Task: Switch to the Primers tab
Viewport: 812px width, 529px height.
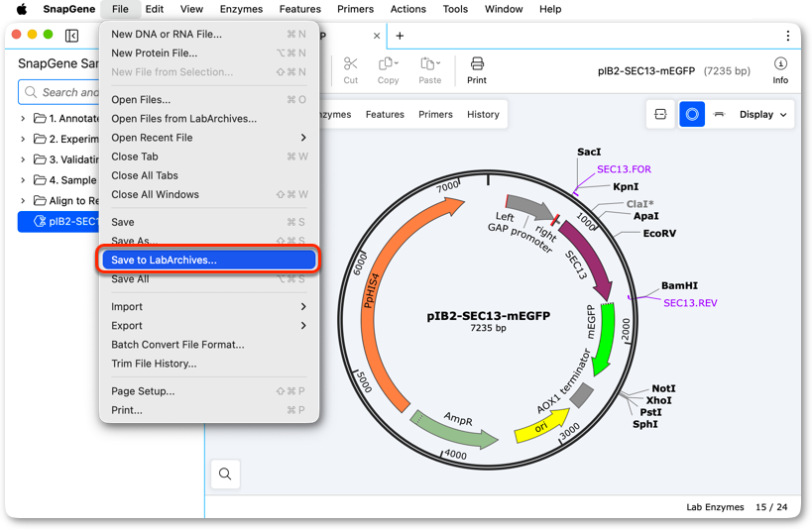Action: tap(435, 114)
